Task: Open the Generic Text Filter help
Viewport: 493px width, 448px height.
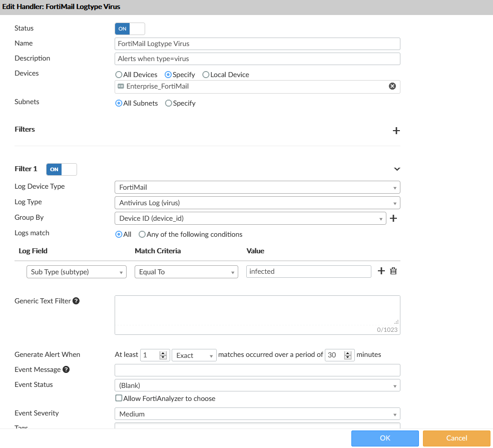Action: pos(75,300)
